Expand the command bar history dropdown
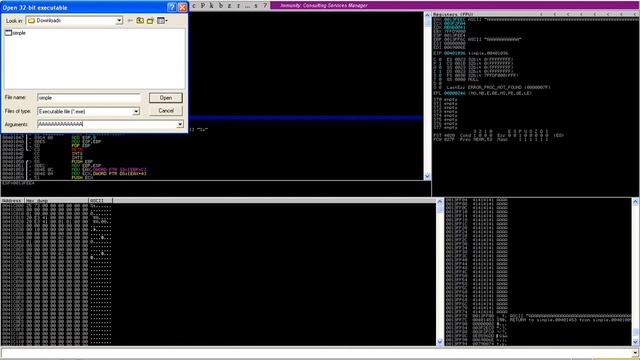The image size is (640, 360). pyautogui.click(x=635, y=353)
